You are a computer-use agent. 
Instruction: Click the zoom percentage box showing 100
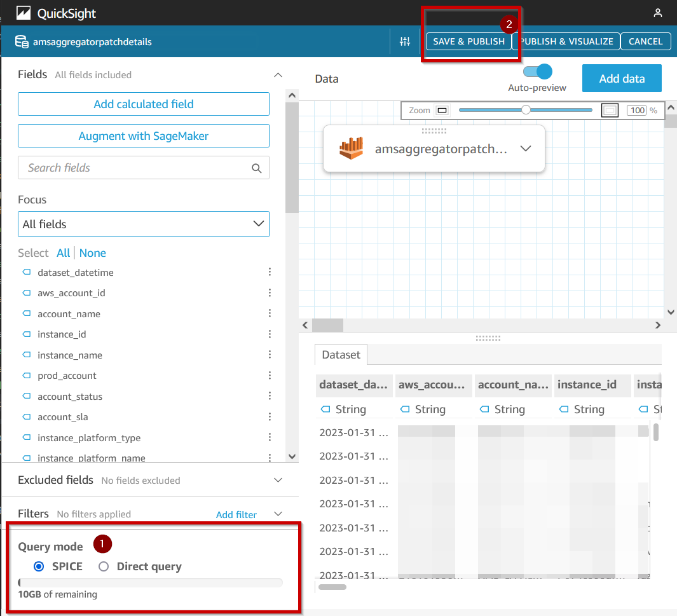[638, 111]
